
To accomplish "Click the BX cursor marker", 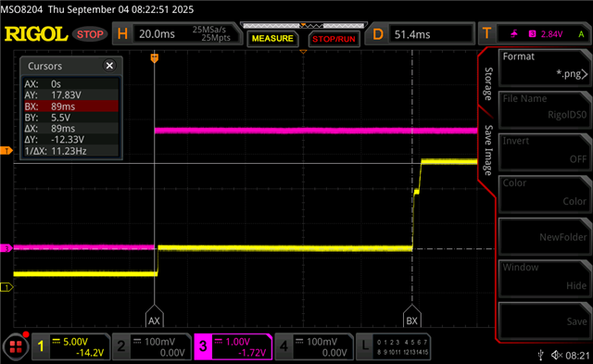I will pyautogui.click(x=411, y=317).
